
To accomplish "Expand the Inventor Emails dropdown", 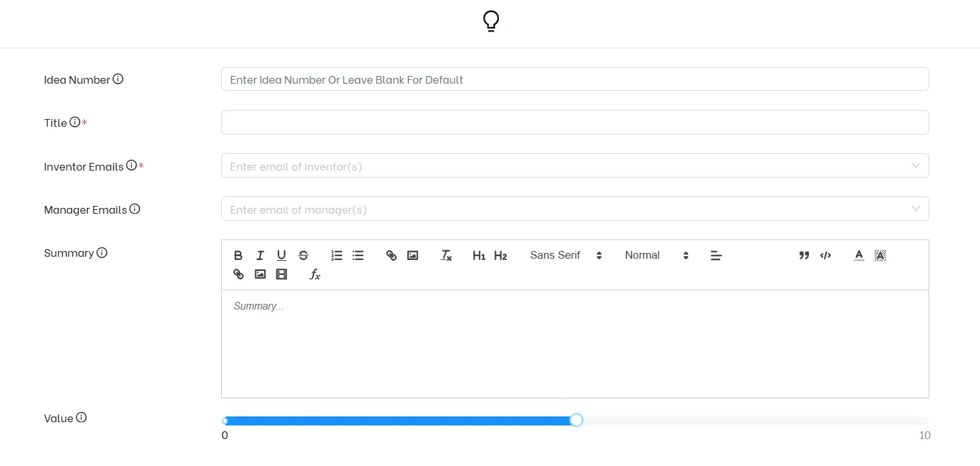I will coord(915,166).
